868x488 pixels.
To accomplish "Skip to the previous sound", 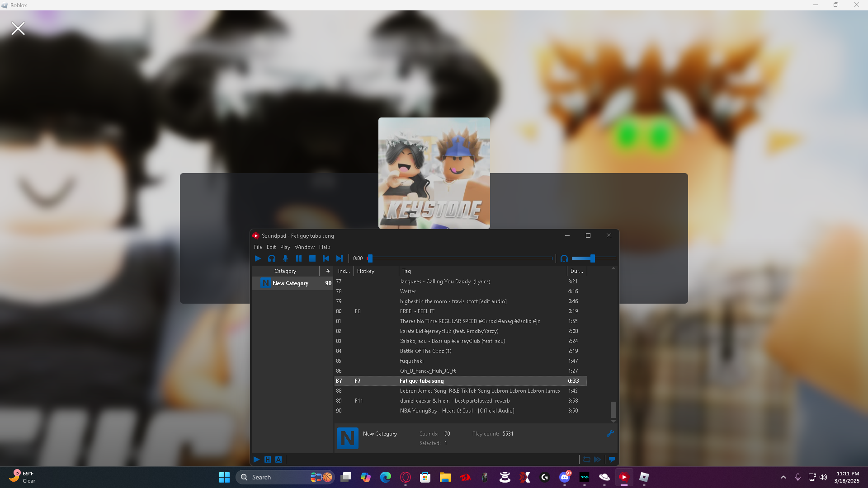I will point(326,258).
